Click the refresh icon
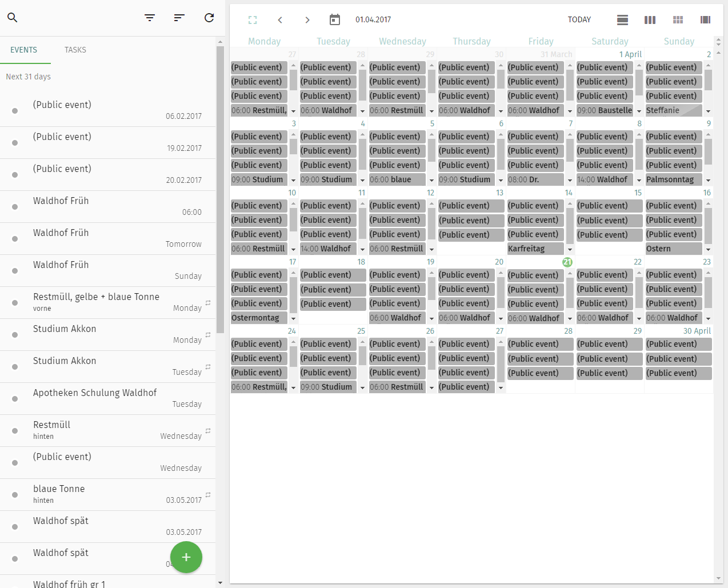 (x=209, y=18)
